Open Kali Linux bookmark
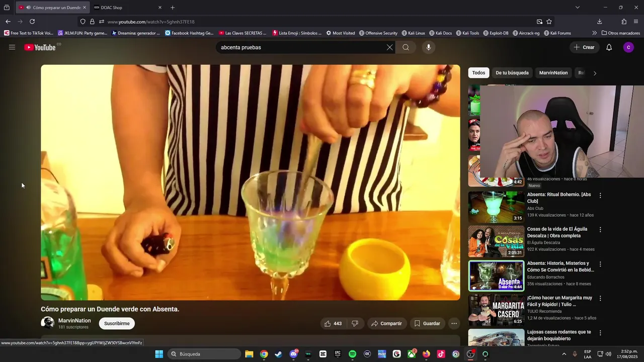The image size is (644, 362). tap(413, 33)
